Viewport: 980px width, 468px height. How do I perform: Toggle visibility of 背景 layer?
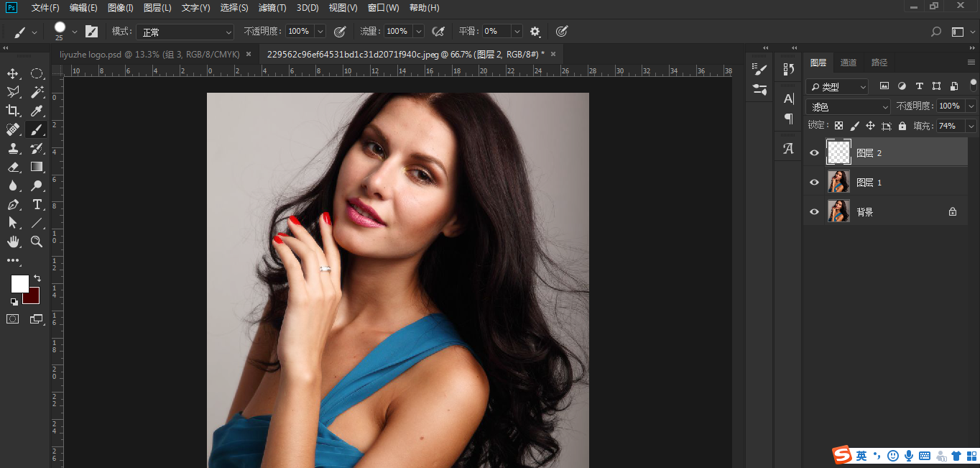tap(814, 212)
